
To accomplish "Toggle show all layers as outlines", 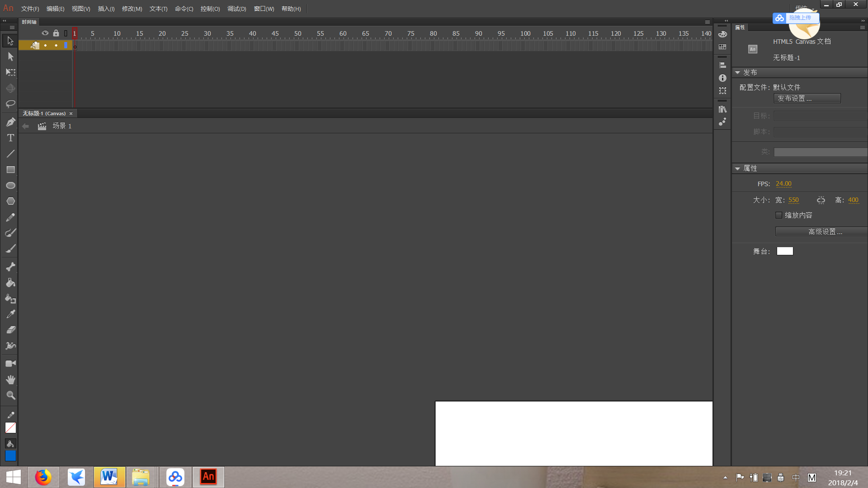I will [66, 33].
